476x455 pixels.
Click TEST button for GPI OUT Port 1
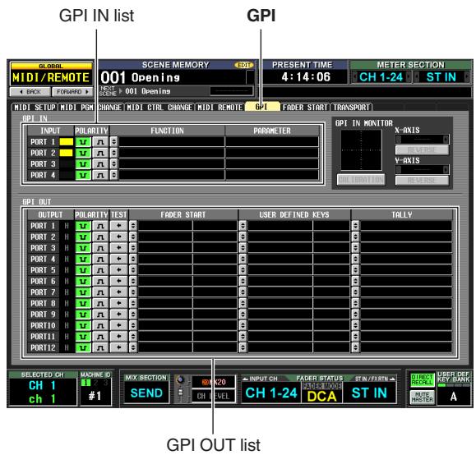118,226
